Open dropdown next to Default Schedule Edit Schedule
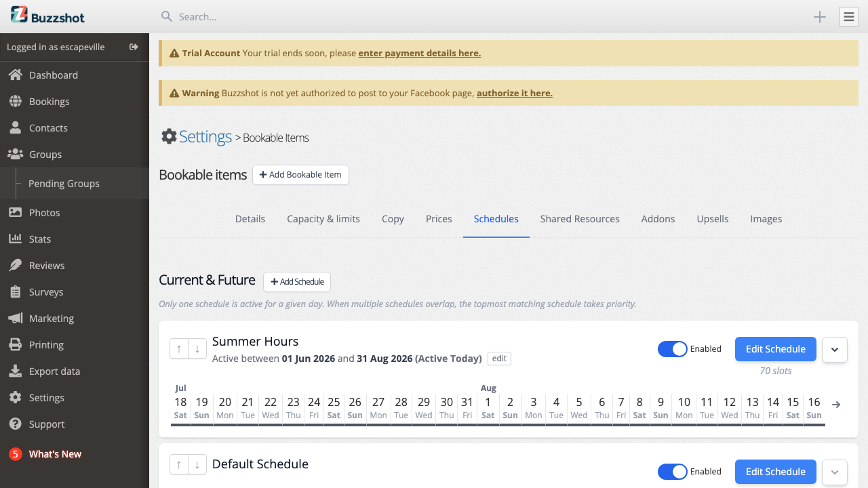This screenshot has height=488, width=868. pos(835,472)
